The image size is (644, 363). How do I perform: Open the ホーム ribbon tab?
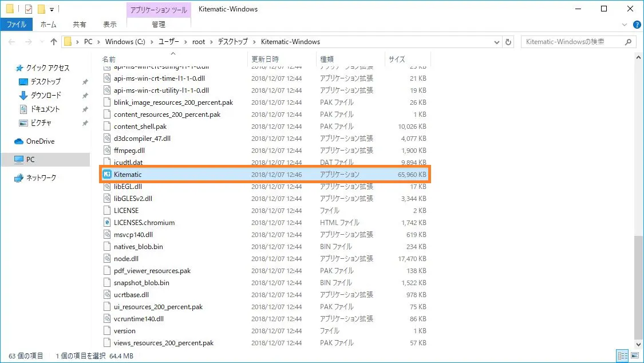[x=49, y=25]
